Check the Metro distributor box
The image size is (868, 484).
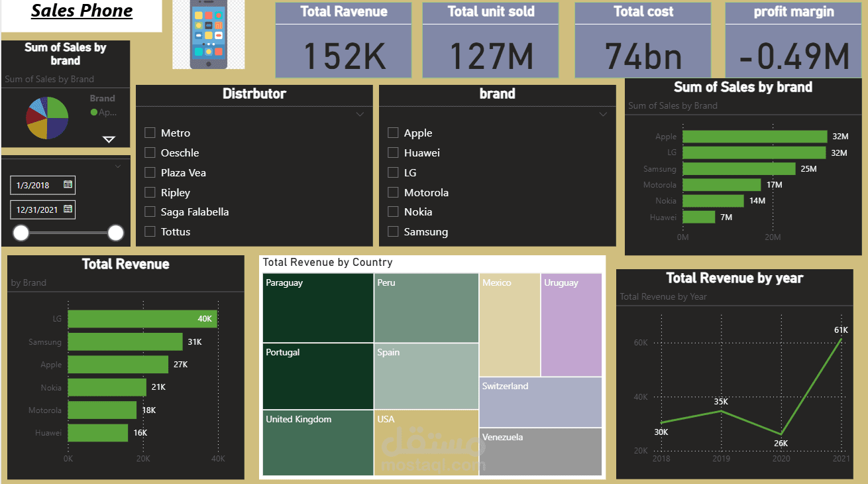coord(150,133)
